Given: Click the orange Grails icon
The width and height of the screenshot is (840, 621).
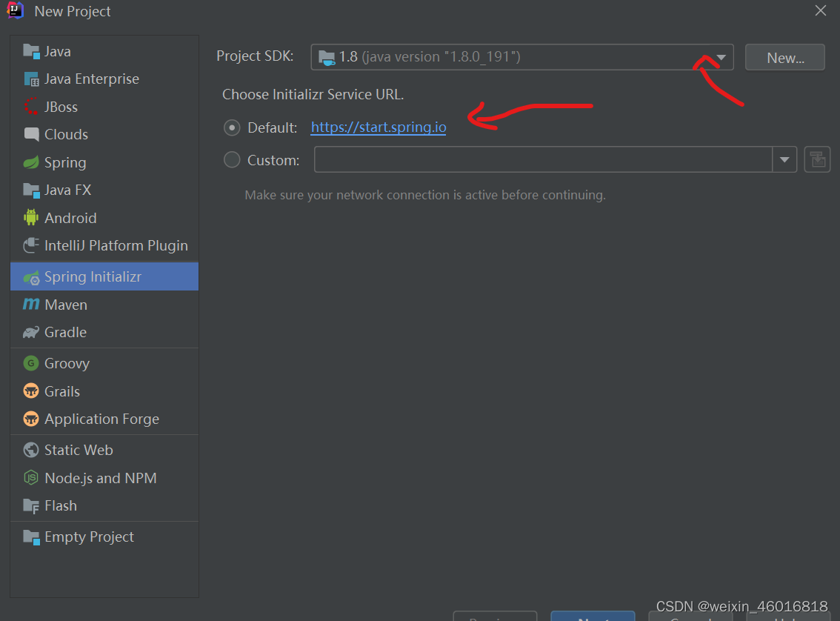Looking at the screenshot, I should click(x=31, y=391).
